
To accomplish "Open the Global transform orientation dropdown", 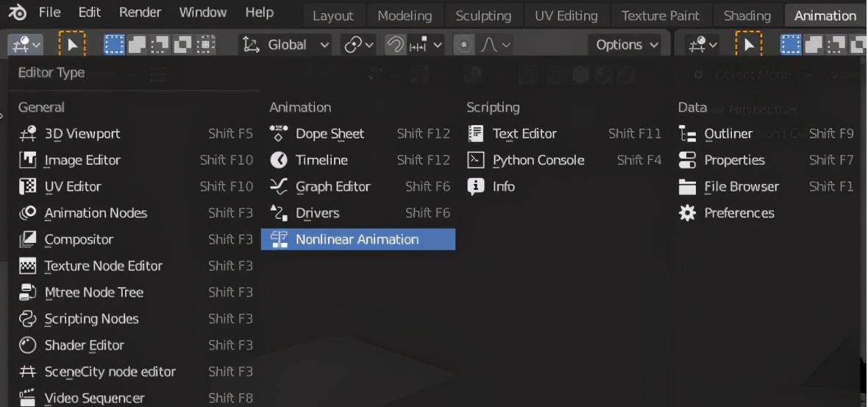I will [x=285, y=45].
